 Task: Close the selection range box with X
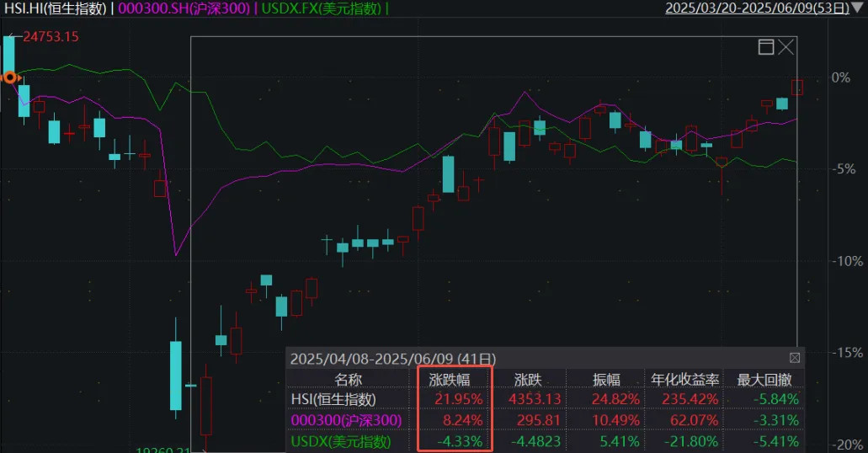tap(786, 47)
